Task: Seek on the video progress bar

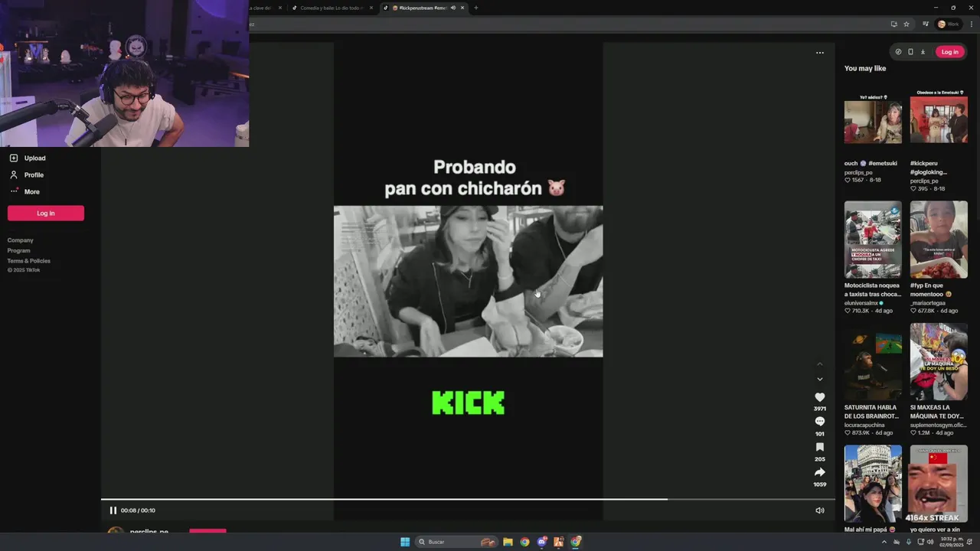Action: 468,500
